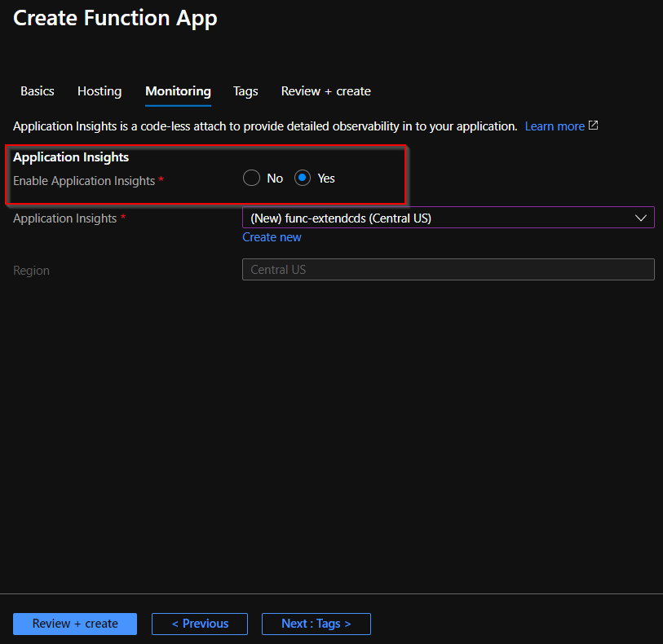Click the code-less attach description text
Viewport: 663px width, 644px height.
[x=265, y=126]
